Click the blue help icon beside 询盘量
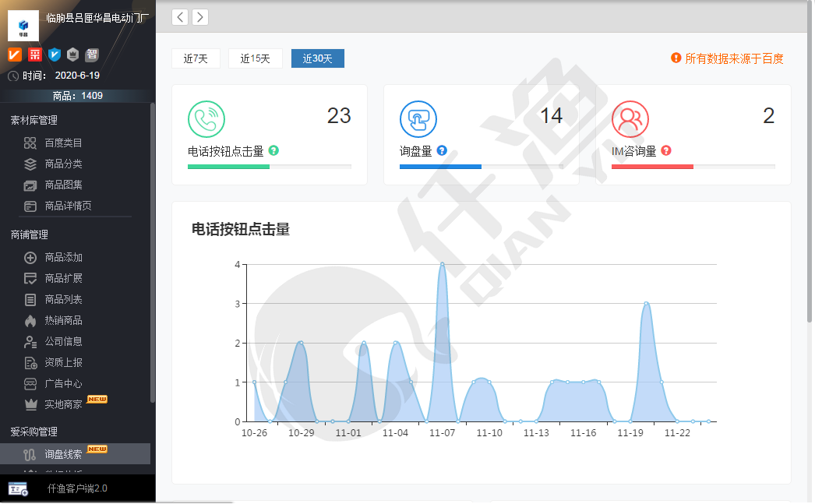 (442, 150)
